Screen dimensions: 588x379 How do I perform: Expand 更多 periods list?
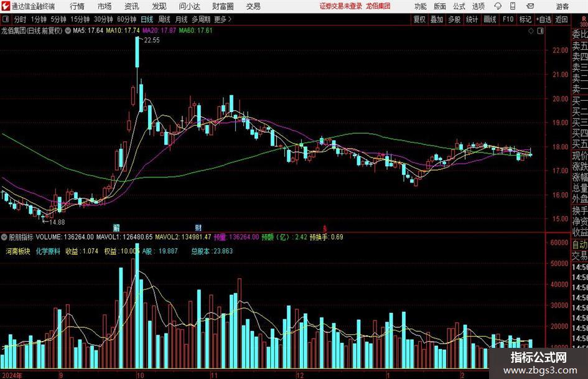click(223, 19)
